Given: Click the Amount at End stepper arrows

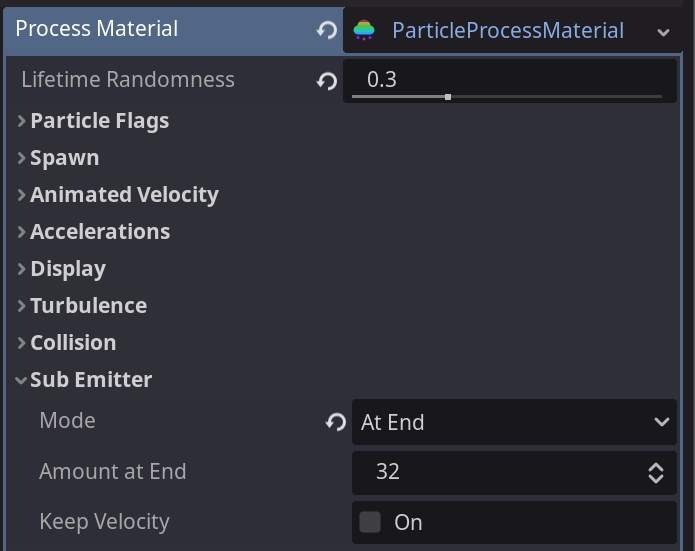Looking at the screenshot, I should [656, 473].
